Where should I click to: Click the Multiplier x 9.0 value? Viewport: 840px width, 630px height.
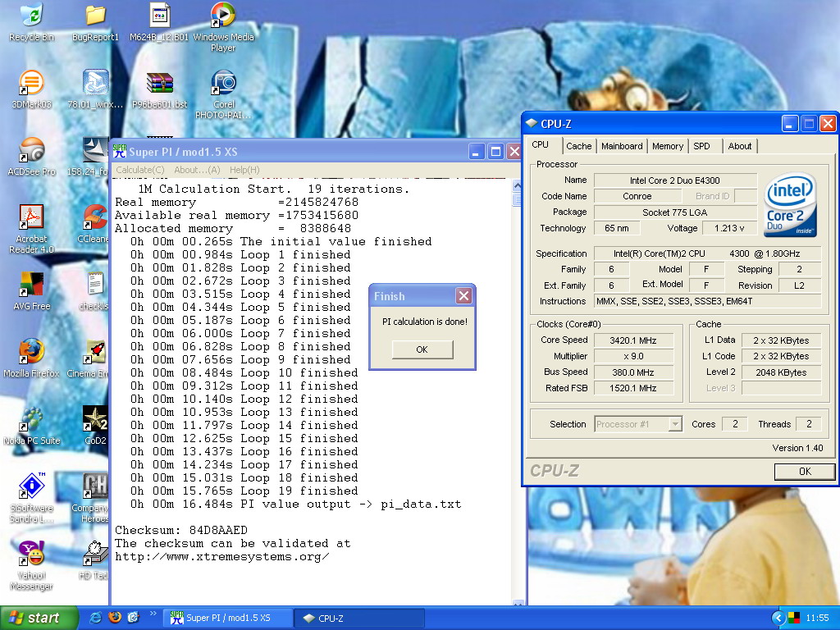pyautogui.click(x=633, y=356)
